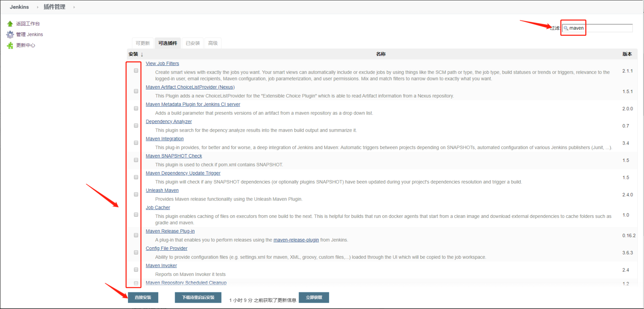Check the Maven Integration checkbox
This screenshot has width=644, height=309.
tap(136, 143)
